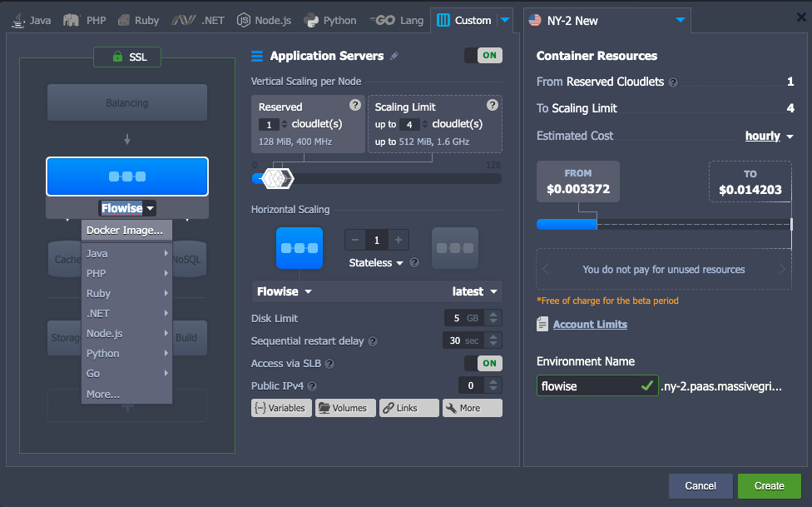This screenshot has width=812, height=507.
Task: Close the environment wizard dialog
Action: (x=801, y=17)
